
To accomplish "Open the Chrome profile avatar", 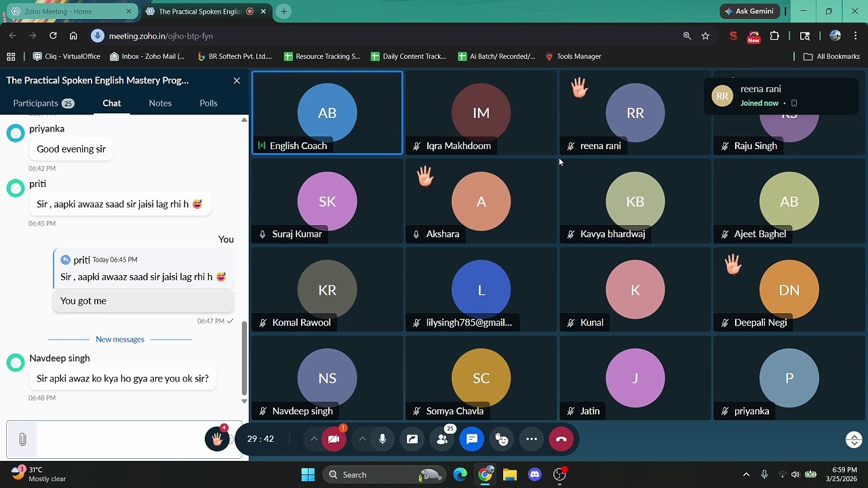I will 835,36.
